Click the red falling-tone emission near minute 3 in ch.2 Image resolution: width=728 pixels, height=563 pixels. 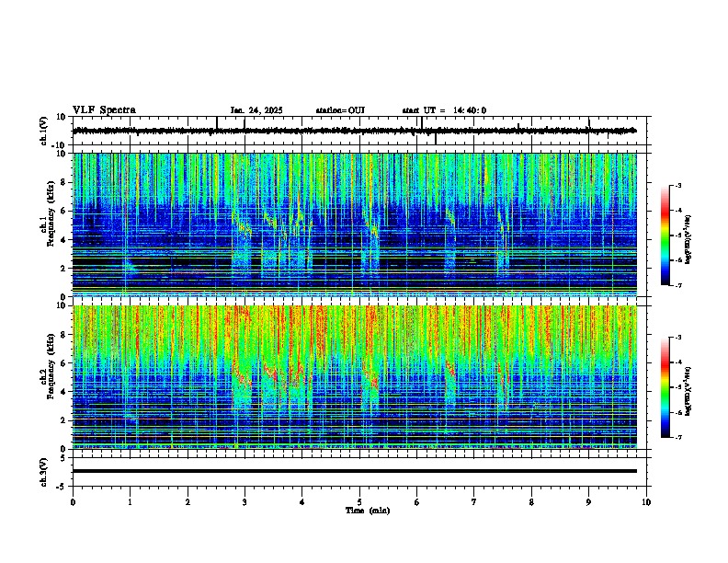(243, 373)
